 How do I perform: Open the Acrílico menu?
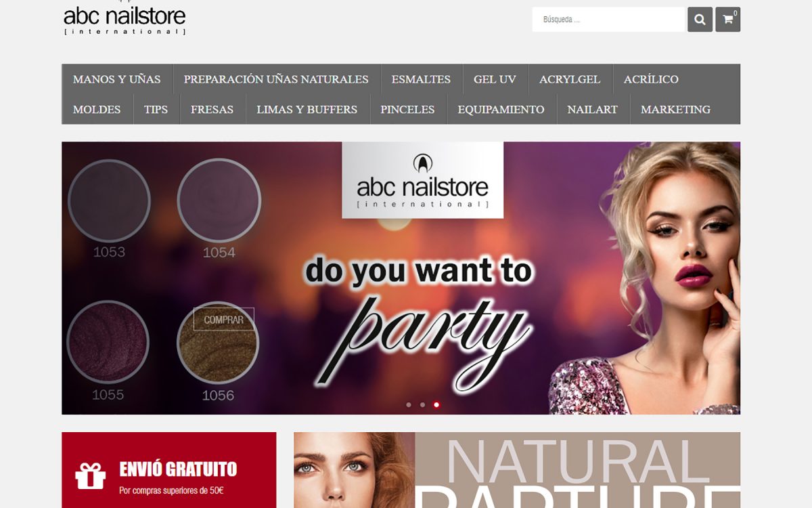click(651, 79)
